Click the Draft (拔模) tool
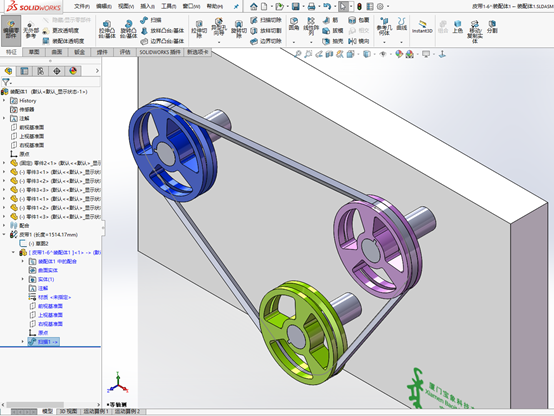The image size is (554, 416). [x=332, y=31]
